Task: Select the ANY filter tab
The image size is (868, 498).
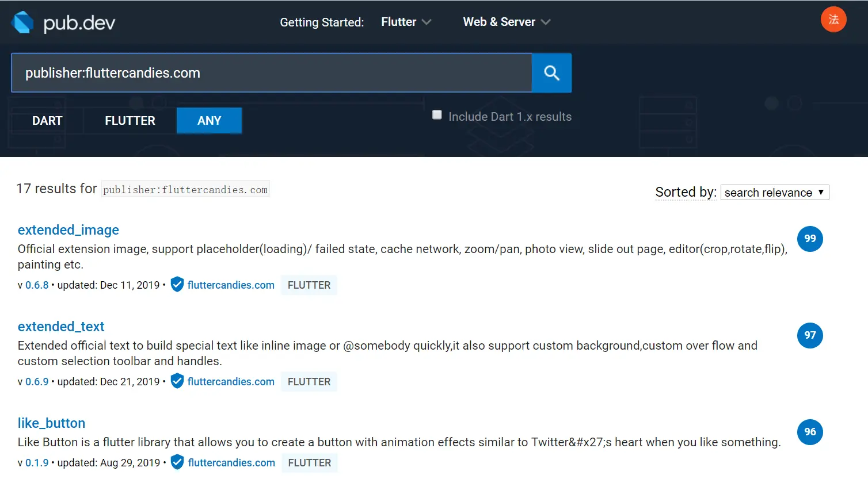Action: (209, 121)
